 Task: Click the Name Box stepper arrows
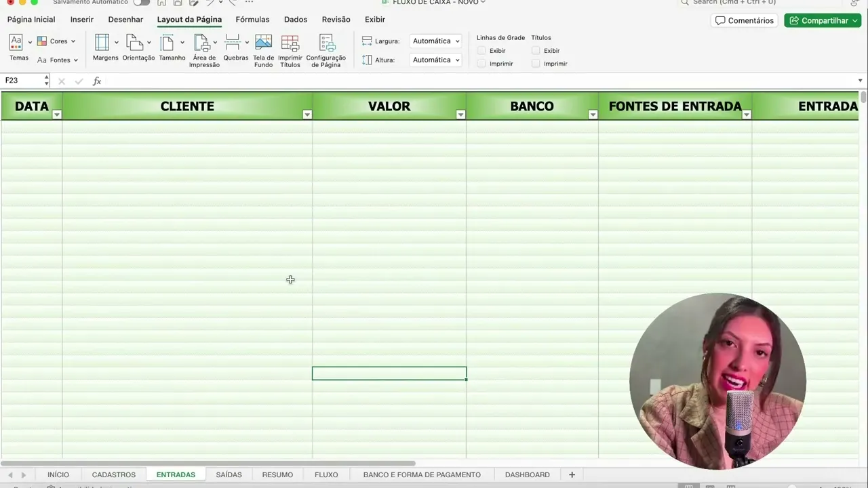(x=46, y=81)
